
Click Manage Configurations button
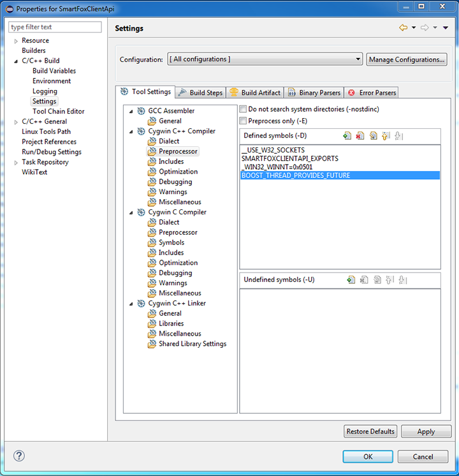coord(407,59)
